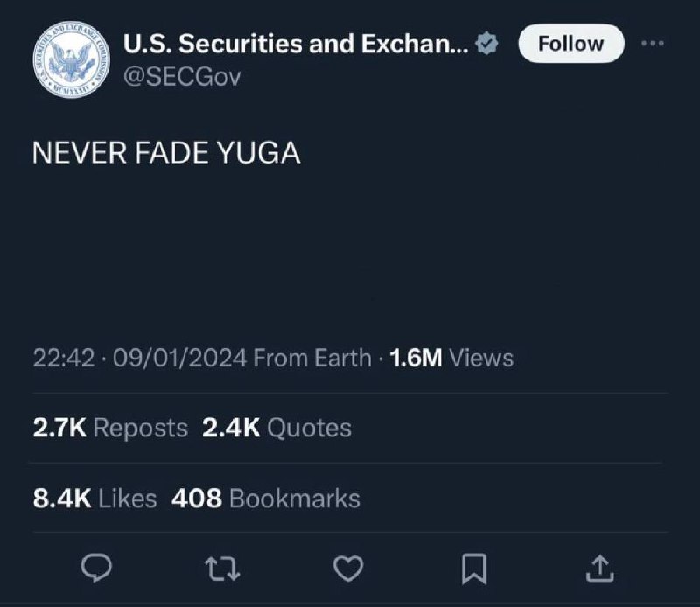Like the post with the heart icon
The height and width of the screenshot is (607, 700).
pos(348,569)
